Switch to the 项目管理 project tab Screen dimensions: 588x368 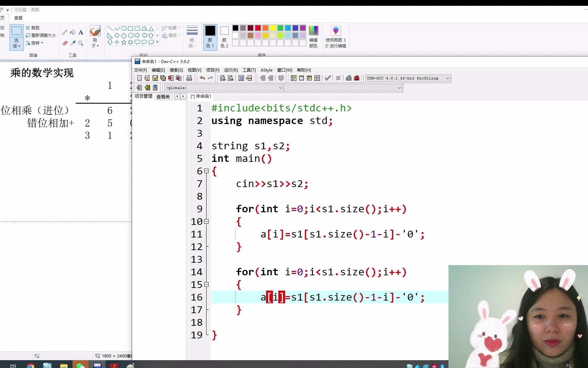143,96
